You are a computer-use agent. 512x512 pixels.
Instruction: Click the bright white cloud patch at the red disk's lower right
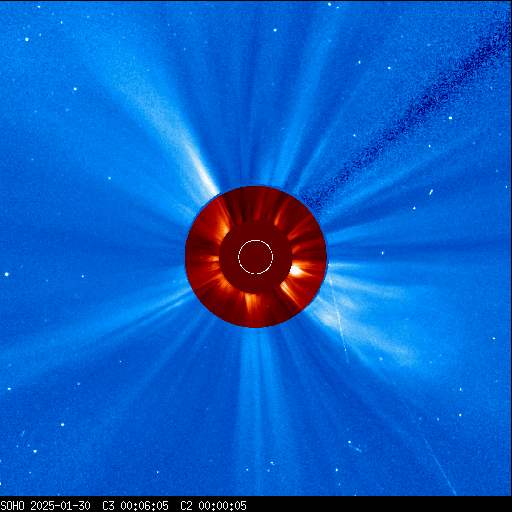(x=328, y=317)
